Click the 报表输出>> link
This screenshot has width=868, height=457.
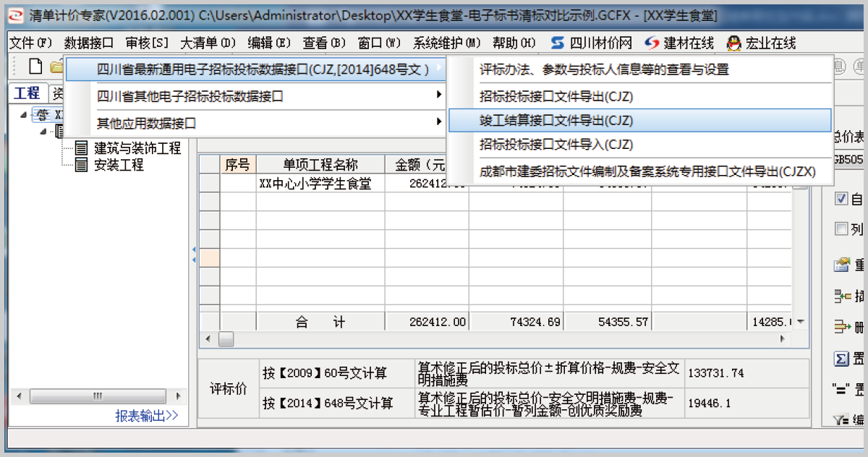(x=147, y=415)
